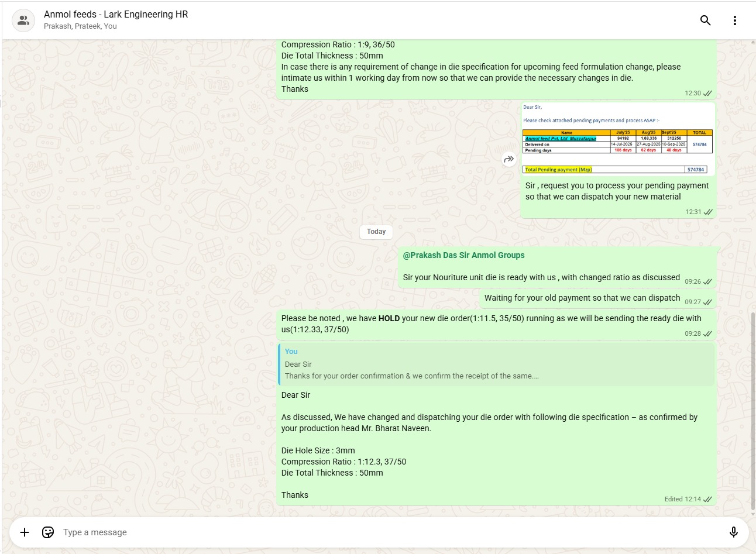This screenshot has height=554, width=756.
Task: Click the microphone voice message icon
Action: [733, 532]
